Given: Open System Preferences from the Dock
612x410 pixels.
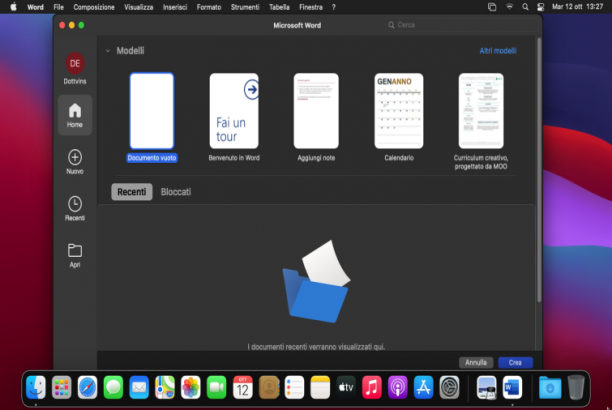Looking at the screenshot, I should click(449, 387).
